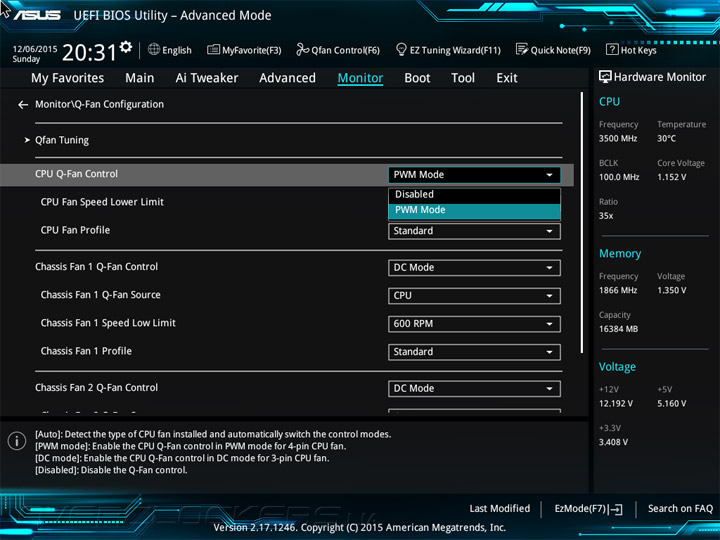This screenshot has height=540, width=720.
Task: Go to the Exit tab
Action: coord(507,78)
